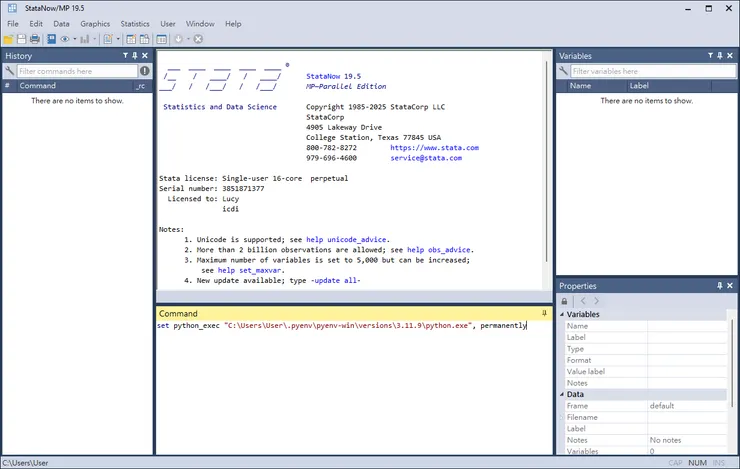740x469 pixels.
Task: Click the C:\Users\User path in status bar
Action: pos(25,463)
